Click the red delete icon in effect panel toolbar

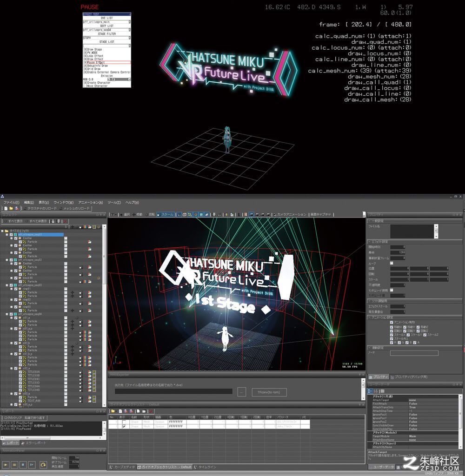pos(65,221)
